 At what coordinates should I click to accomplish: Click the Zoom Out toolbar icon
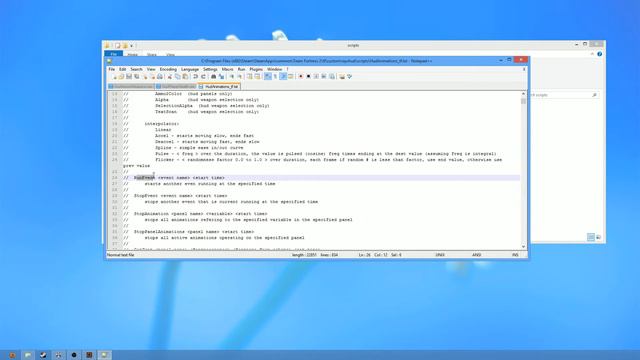coord(240,77)
